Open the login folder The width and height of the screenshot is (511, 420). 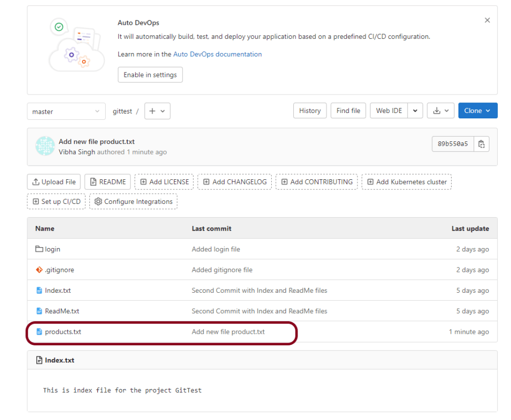click(53, 249)
